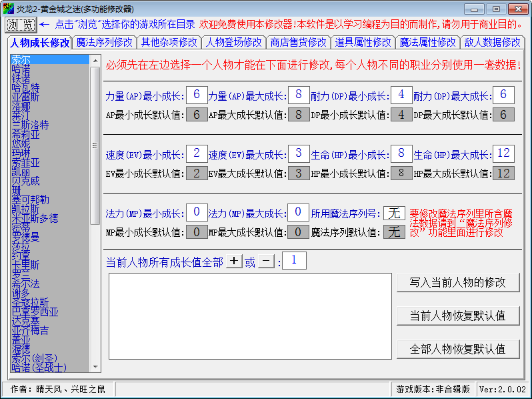Select character 巴拿罗西亚
Screen dimensions: 532x399
click(x=50, y=312)
